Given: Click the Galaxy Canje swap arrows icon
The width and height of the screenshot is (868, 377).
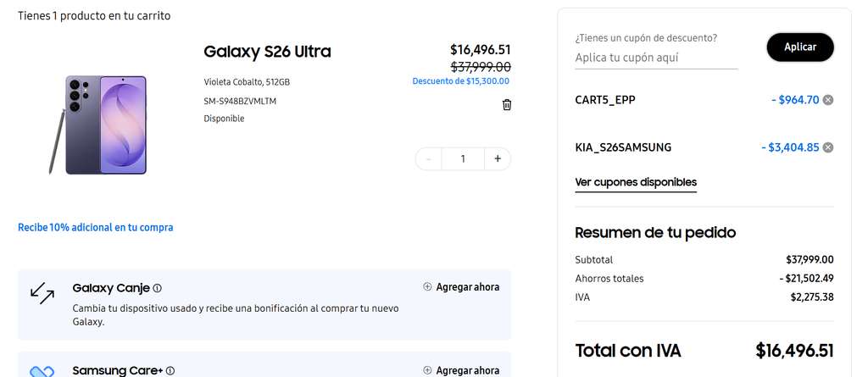Looking at the screenshot, I should (x=42, y=294).
